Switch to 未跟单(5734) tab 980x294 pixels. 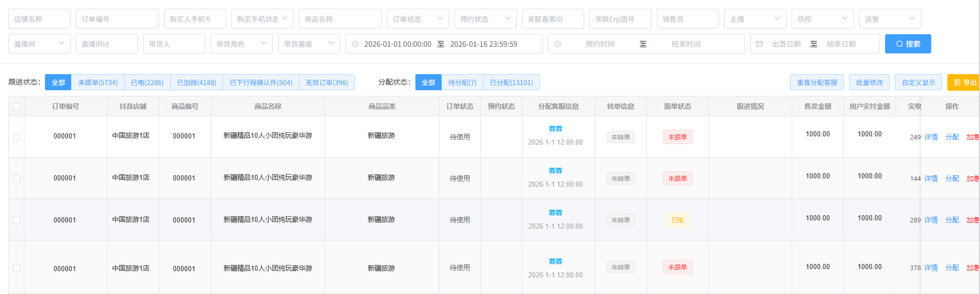click(x=98, y=82)
